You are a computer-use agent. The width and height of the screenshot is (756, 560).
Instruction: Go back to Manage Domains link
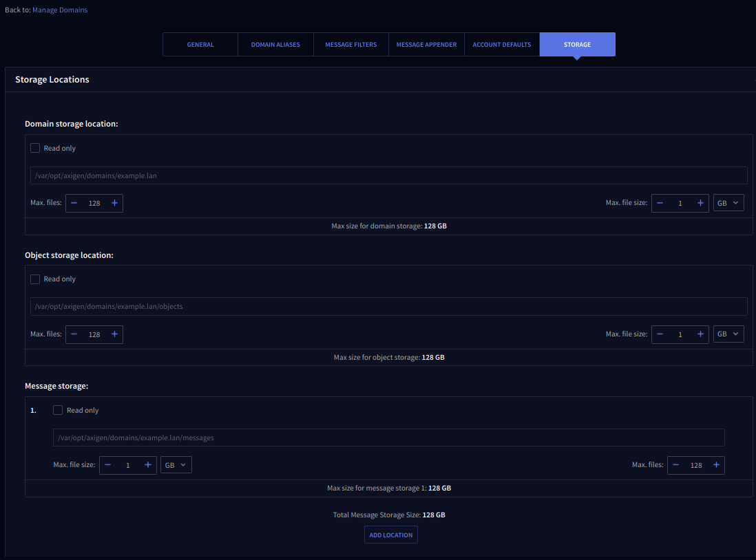tap(60, 10)
